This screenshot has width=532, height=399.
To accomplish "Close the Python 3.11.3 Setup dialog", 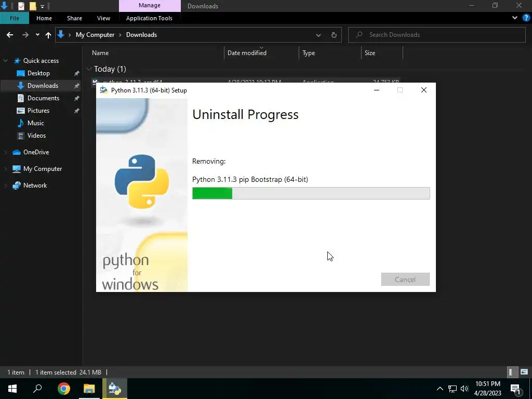I will (424, 90).
